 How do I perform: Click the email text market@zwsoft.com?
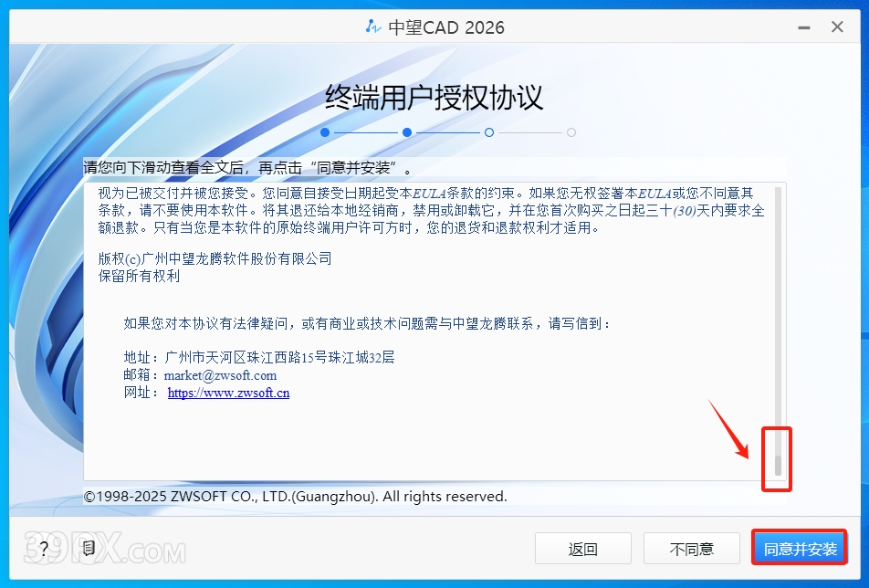pos(220,375)
